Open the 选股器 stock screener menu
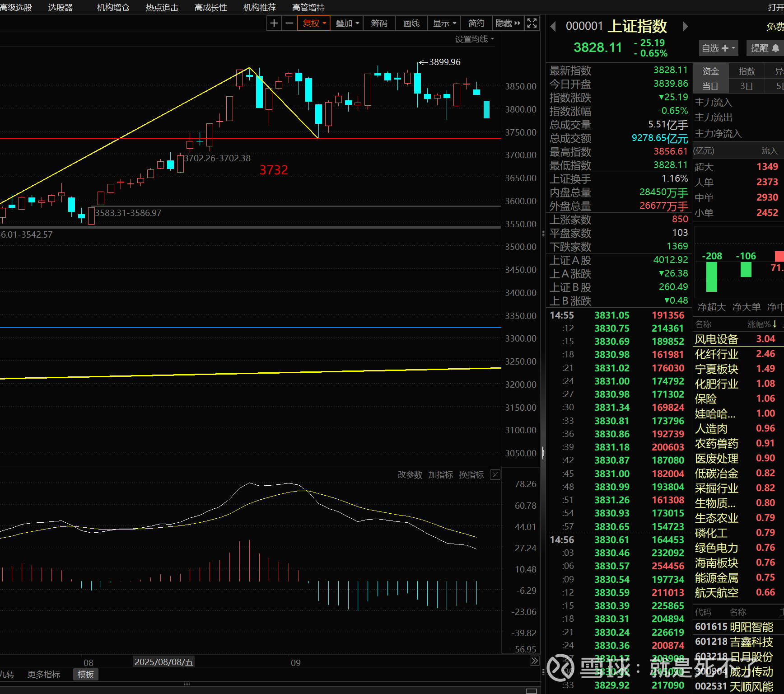 pyautogui.click(x=61, y=7)
